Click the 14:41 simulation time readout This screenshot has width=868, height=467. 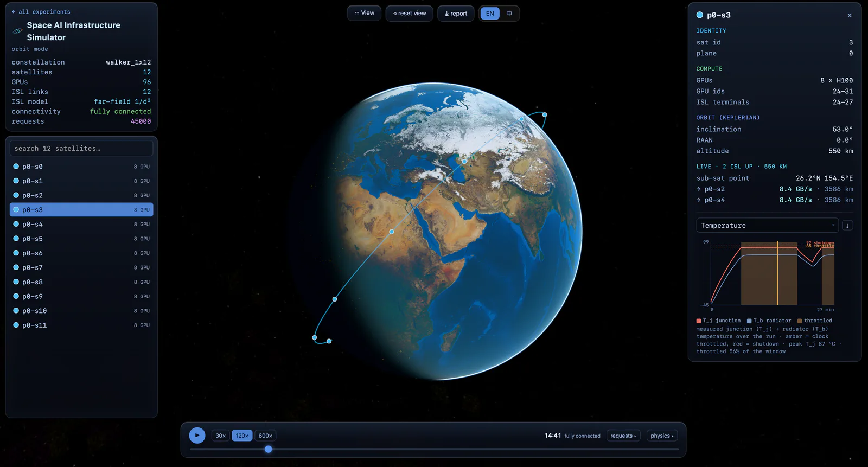553,436
